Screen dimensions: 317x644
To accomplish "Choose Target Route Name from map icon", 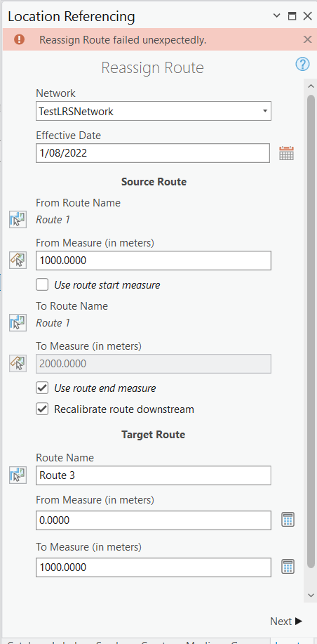I will [18, 475].
